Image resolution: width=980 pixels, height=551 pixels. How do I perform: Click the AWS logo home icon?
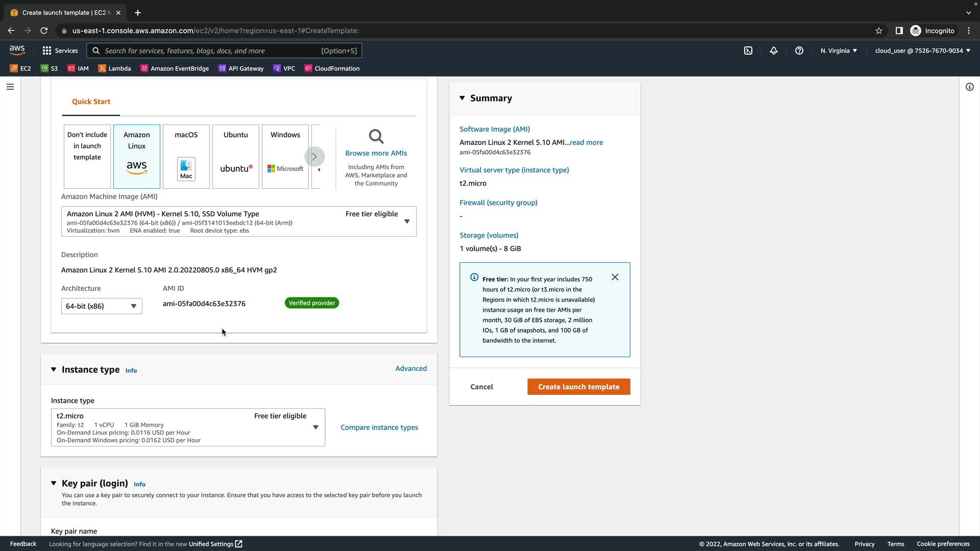coord(17,50)
